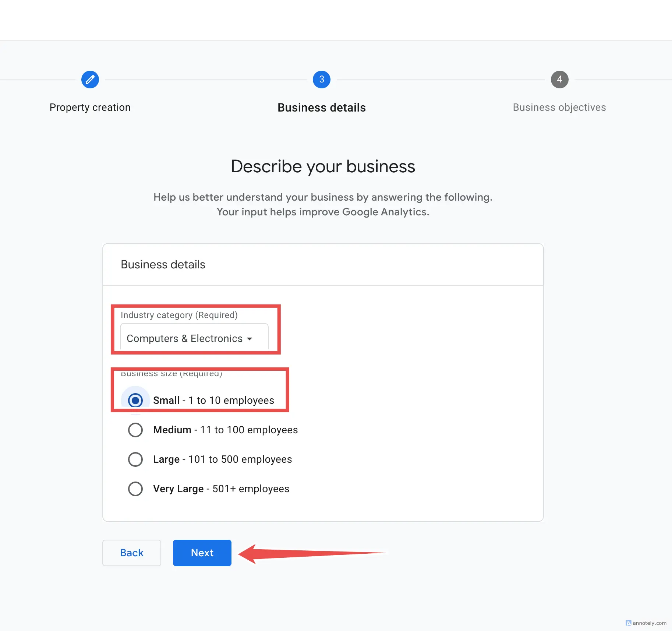Click the step 4 circle indicator
The width and height of the screenshot is (672, 631).
[559, 80]
